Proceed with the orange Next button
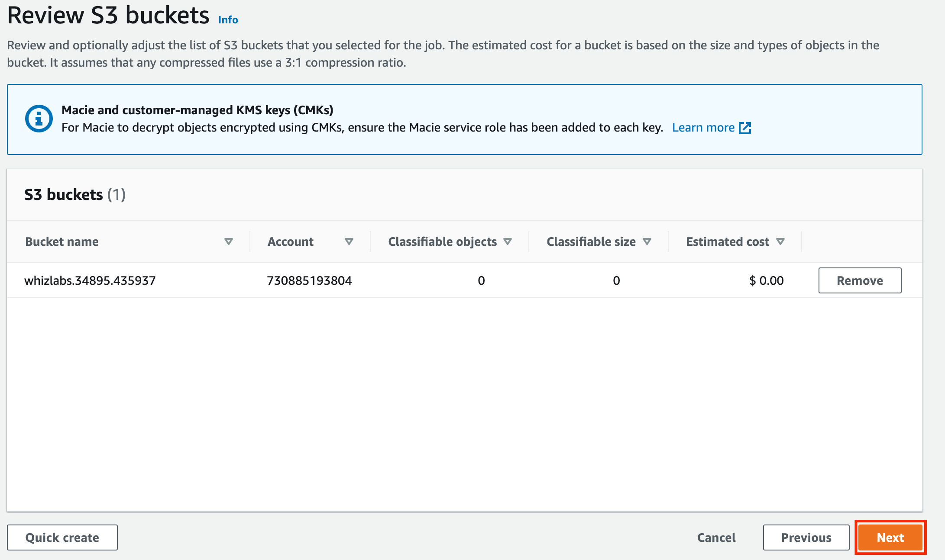Image resolution: width=945 pixels, height=560 pixels. (x=890, y=537)
